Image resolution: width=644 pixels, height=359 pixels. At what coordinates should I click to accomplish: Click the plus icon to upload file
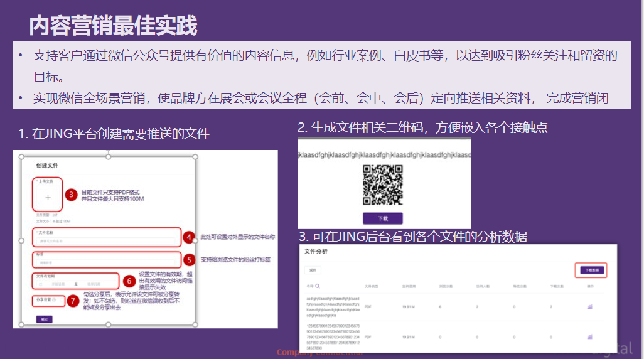tap(48, 197)
